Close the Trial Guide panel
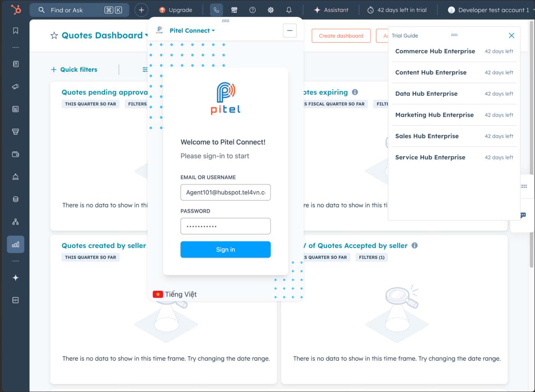535x392 pixels. click(x=511, y=36)
